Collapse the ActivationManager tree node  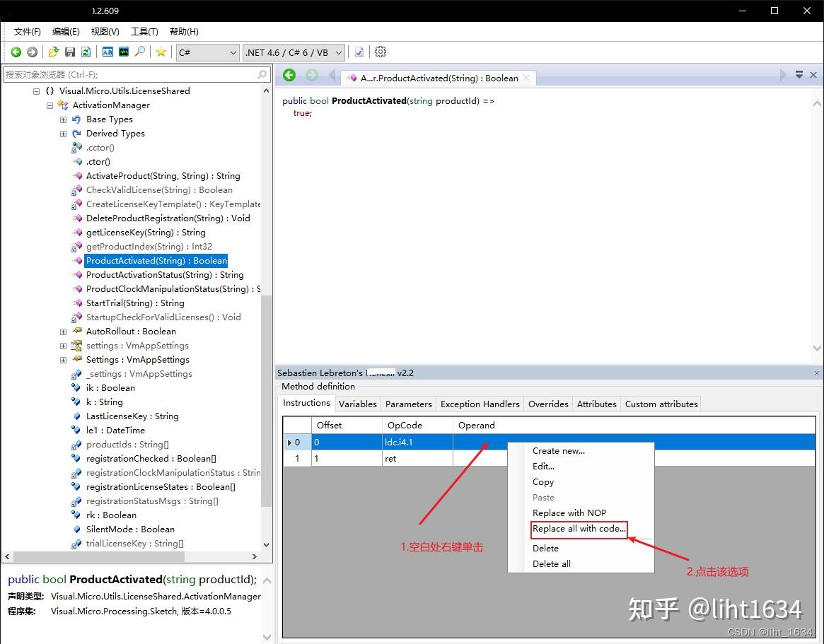coord(49,105)
